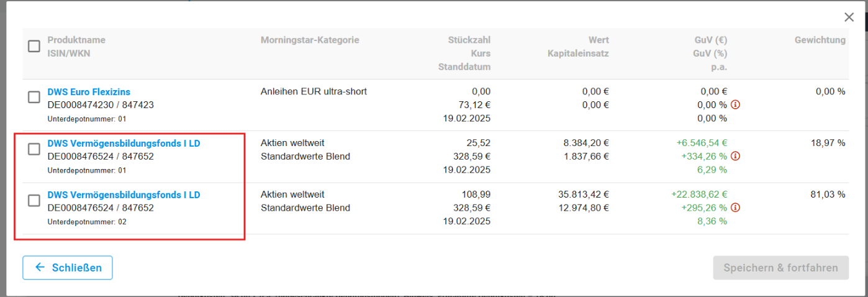Viewport: 868px width, 297px height.
Task: Click the Stückzahl column header
Action: point(469,40)
